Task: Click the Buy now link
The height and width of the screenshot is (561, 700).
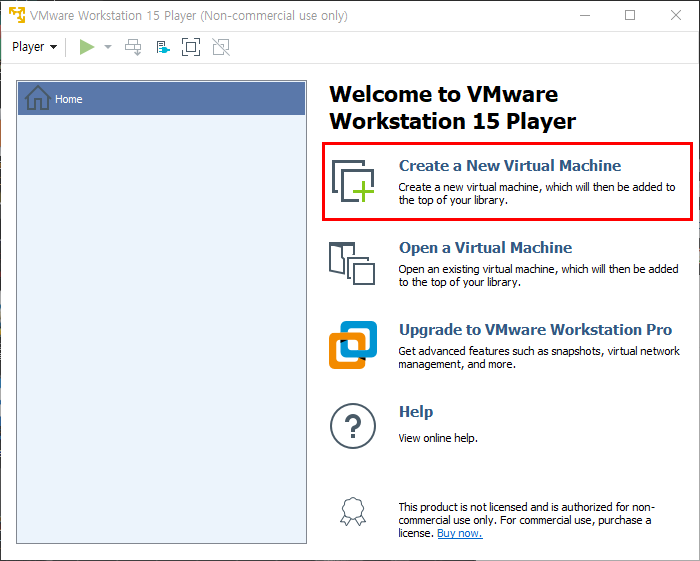Action: [460, 533]
